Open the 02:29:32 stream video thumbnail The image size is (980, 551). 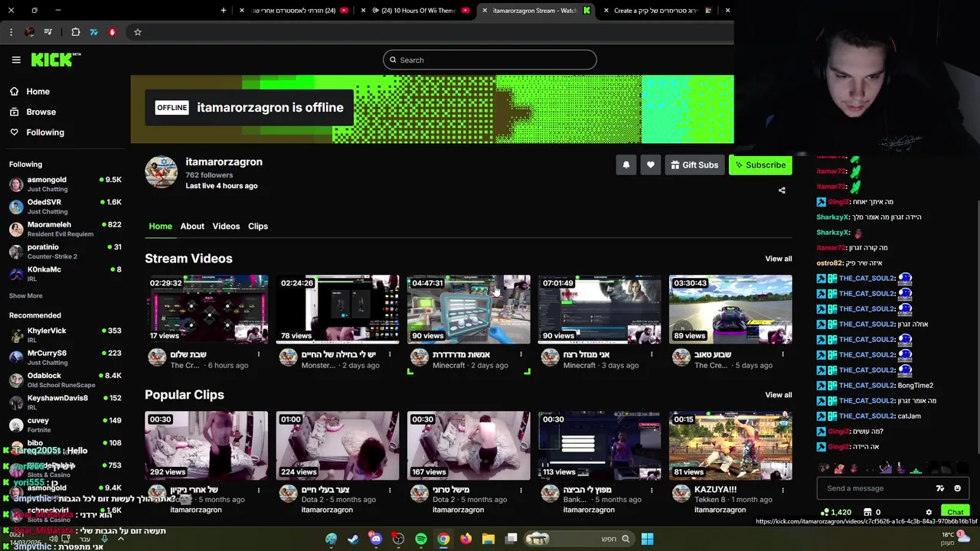pos(207,309)
